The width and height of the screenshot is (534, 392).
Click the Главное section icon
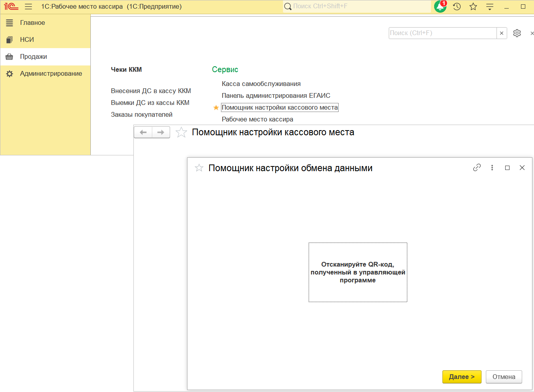point(9,23)
